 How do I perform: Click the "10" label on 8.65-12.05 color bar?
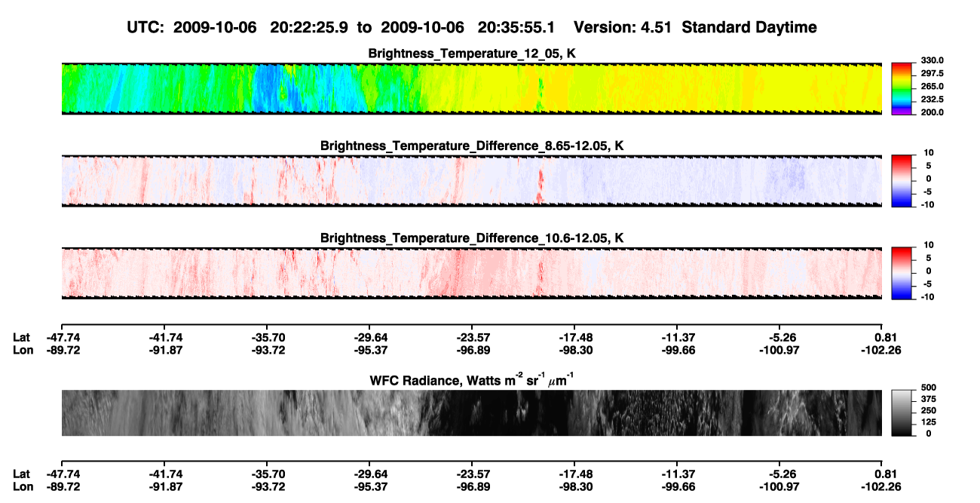[x=929, y=152]
